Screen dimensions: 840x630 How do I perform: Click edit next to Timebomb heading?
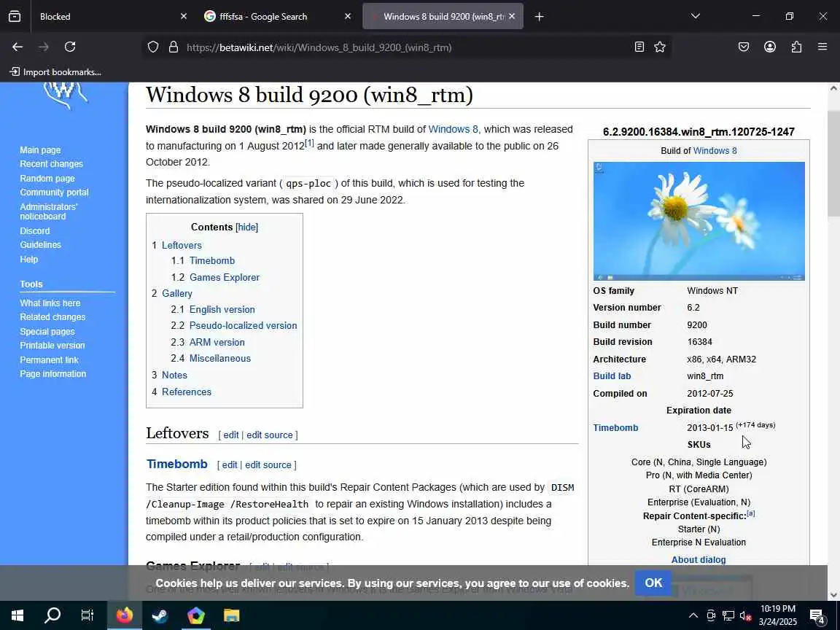pos(230,465)
